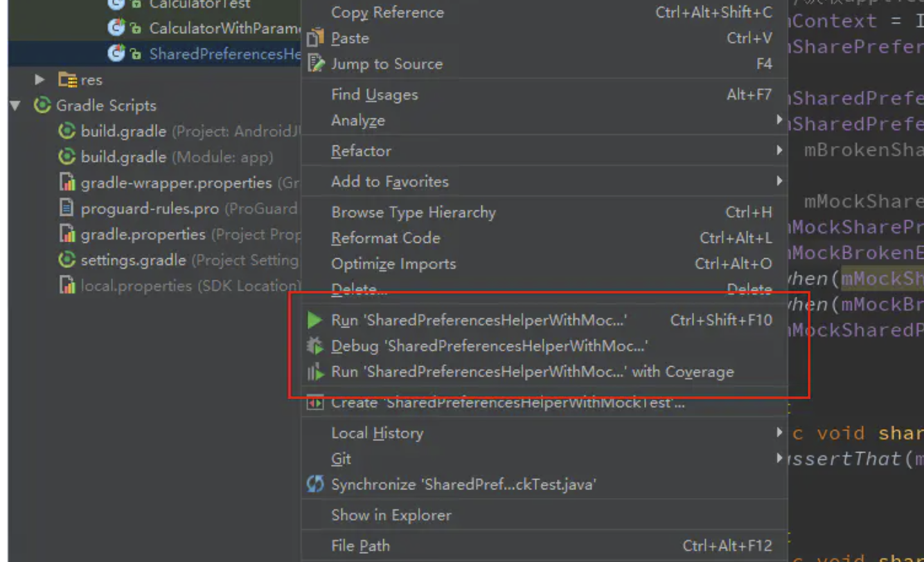Screen dimensions: 924x562
Task: Click the local.properties file icon
Action: click(67, 285)
